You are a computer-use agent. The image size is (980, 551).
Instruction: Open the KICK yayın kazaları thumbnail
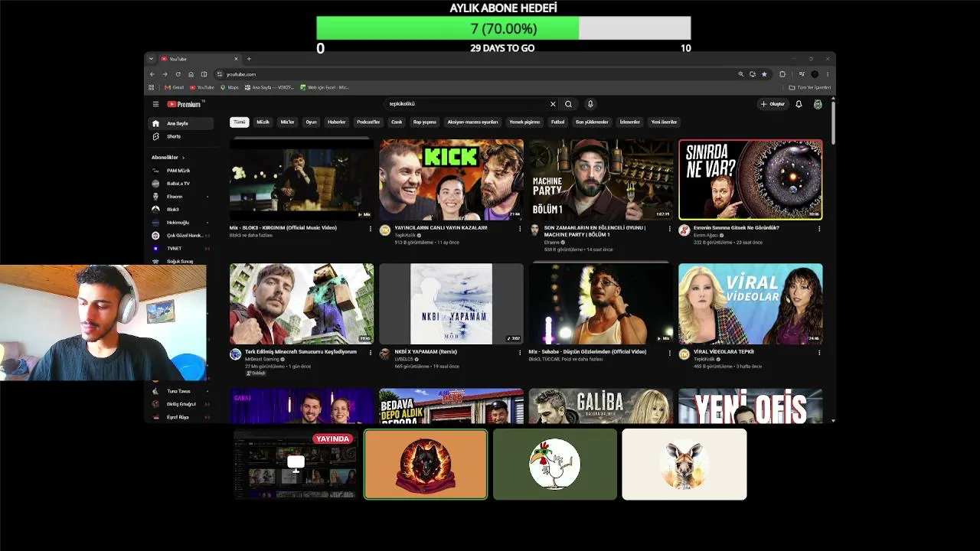(452, 179)
